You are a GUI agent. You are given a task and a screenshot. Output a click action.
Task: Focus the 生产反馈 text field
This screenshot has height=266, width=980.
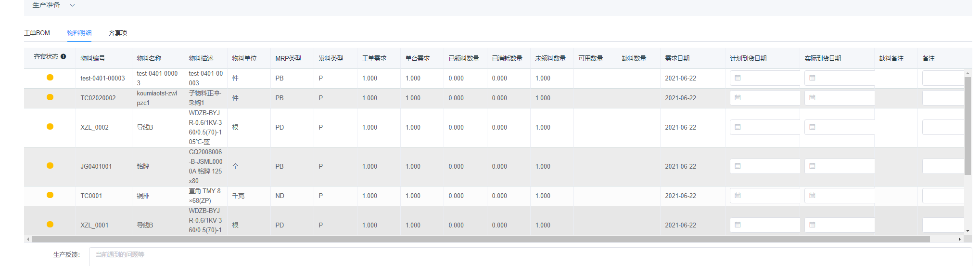tap(529, 255)
